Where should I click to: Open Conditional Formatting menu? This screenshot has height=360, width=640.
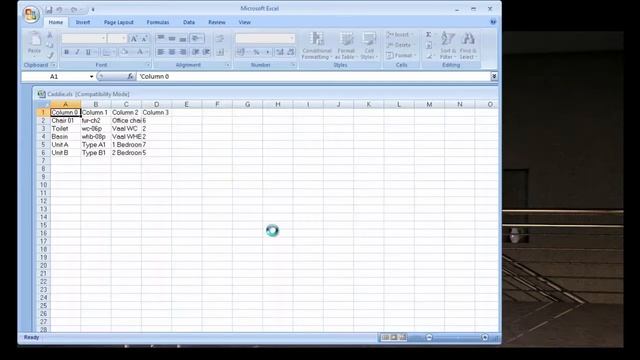317,46
